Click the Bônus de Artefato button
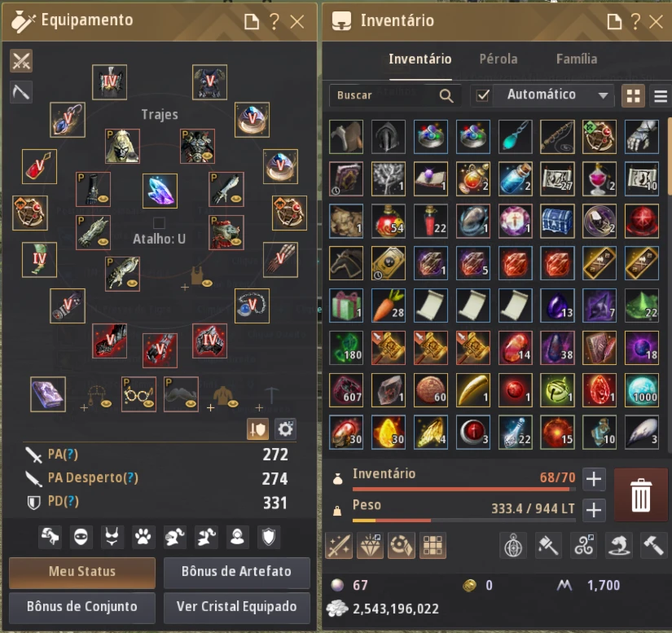Viewport: 672px width, 633px height. click(236, 572)
